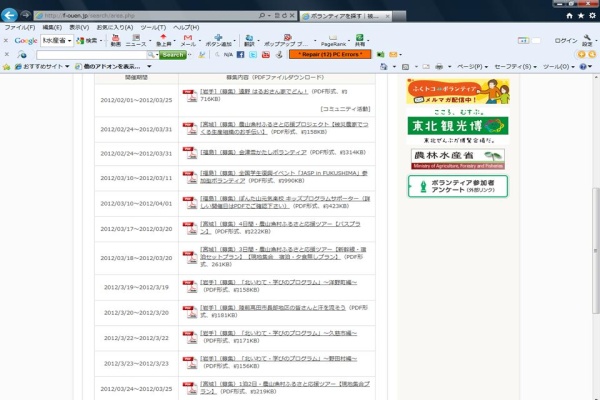The width and height of the screenshot is (600, 400).
Task: Click the printer icon in command bar
Action: coord(439,67)
